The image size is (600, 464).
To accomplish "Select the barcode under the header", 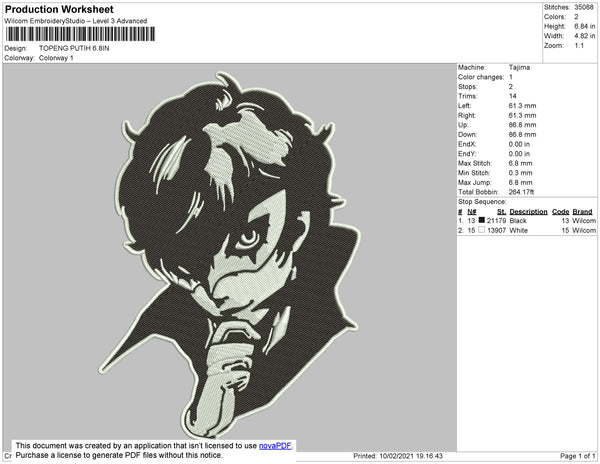I will pos(80,34).
